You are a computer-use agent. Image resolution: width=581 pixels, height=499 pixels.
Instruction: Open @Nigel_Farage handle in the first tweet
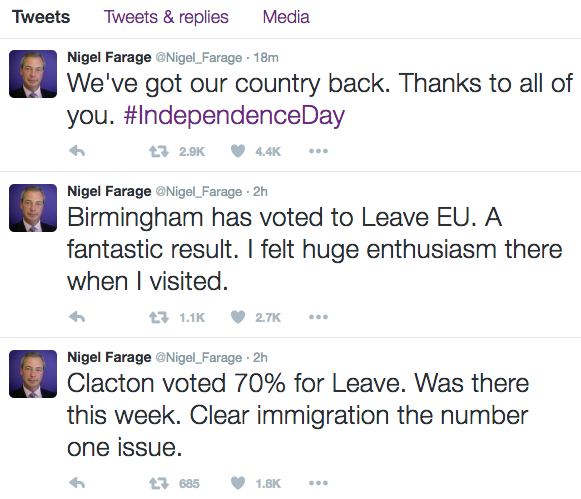point(199,58)
